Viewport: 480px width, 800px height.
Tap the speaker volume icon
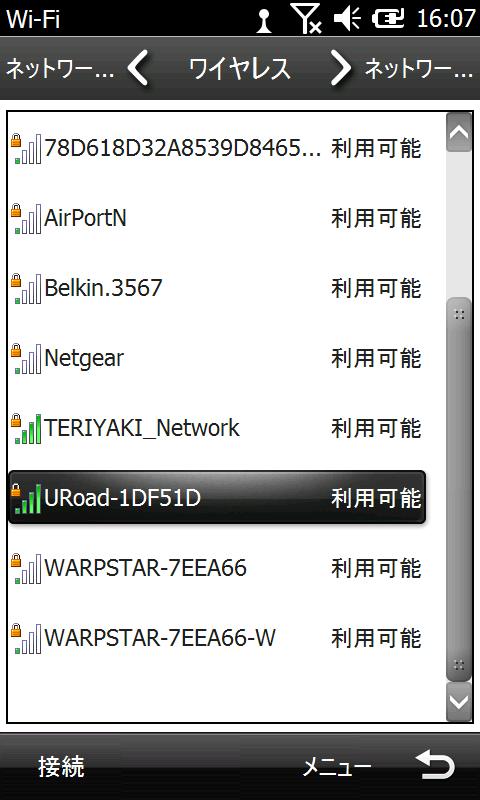[347, 19]
